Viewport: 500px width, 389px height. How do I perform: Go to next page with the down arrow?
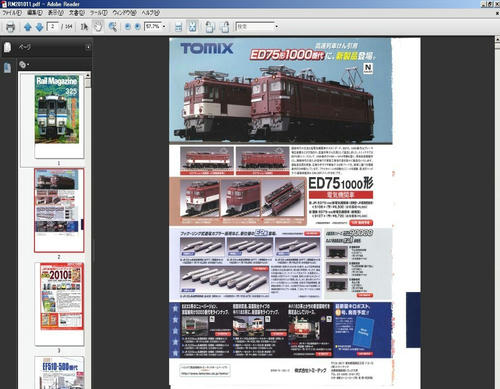point(39,27)
